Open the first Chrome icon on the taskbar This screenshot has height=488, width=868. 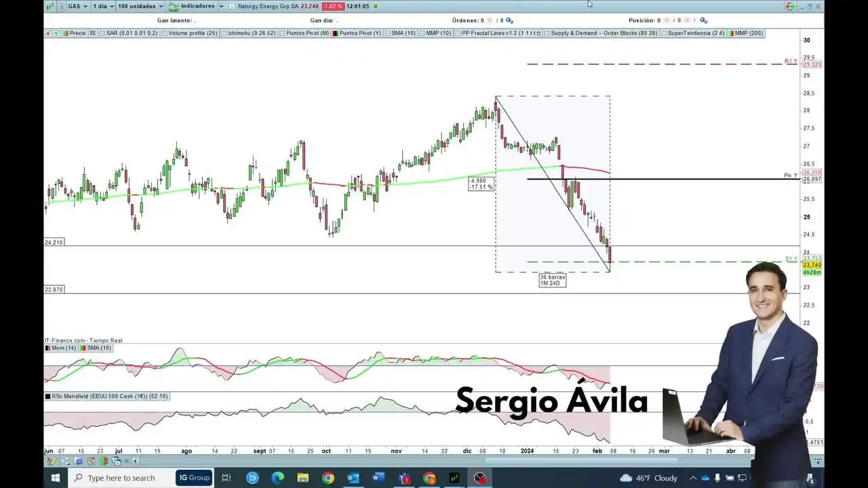[x=328, y=478]
